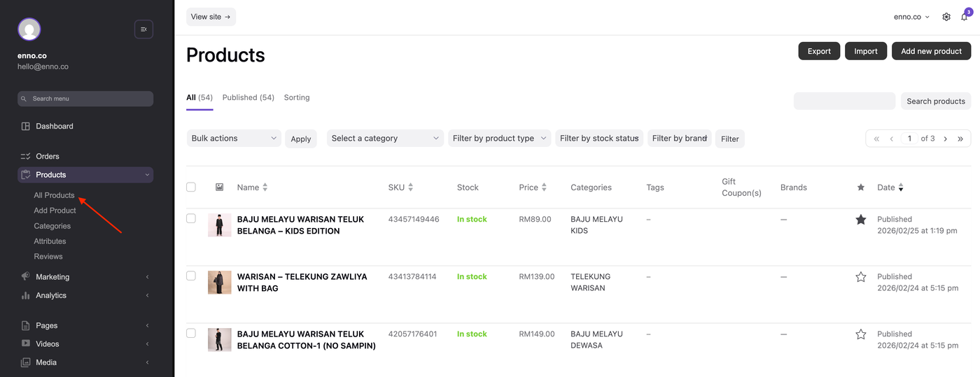Viewport: 980px width, 377px height.
Task: Click the user avatar icon
Action: point(29,29)
